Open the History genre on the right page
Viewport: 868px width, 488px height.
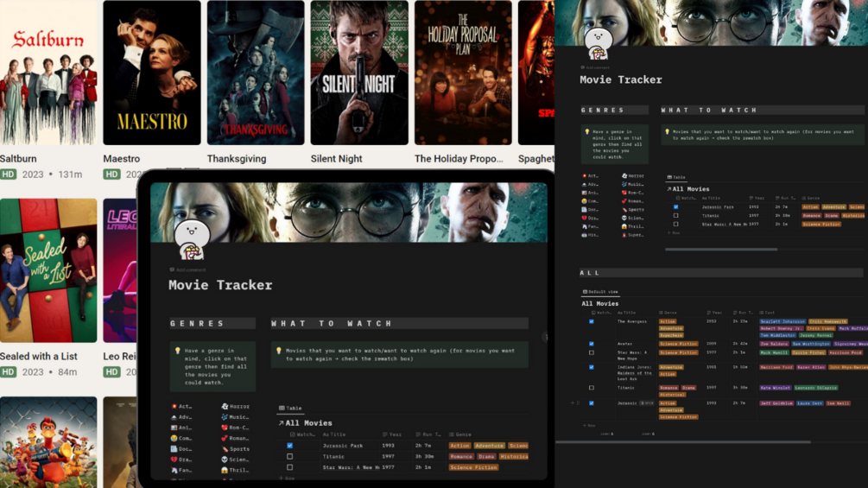590,235
